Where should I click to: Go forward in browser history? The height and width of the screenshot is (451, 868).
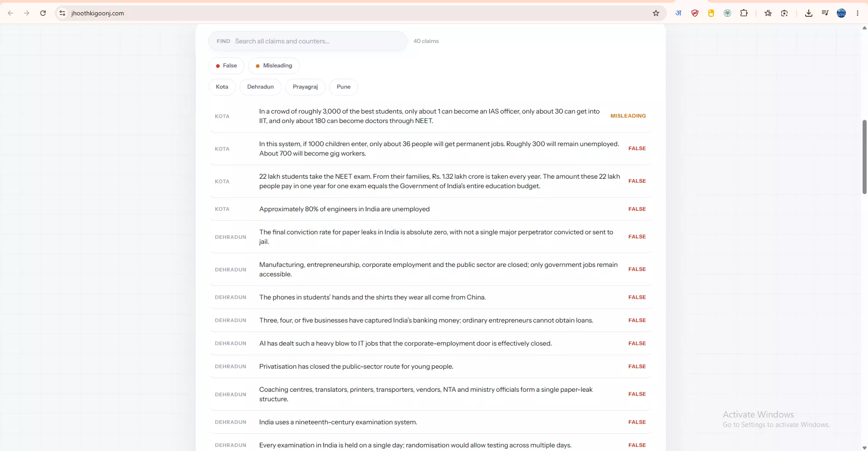coord(27,13)
